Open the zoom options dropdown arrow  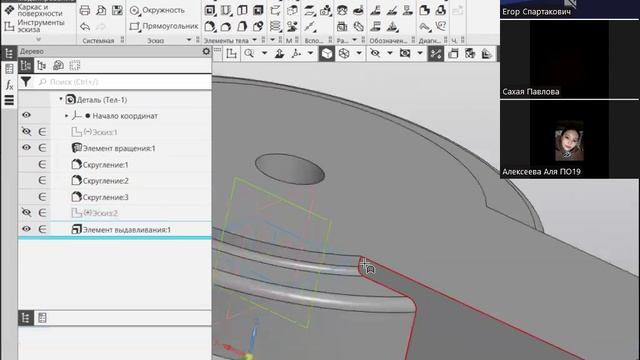tap(264, 53)
